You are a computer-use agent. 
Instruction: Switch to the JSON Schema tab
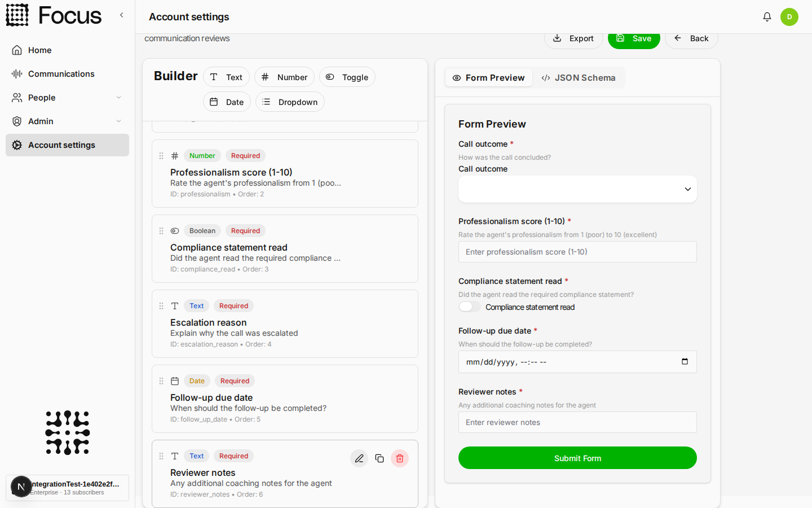578,78
